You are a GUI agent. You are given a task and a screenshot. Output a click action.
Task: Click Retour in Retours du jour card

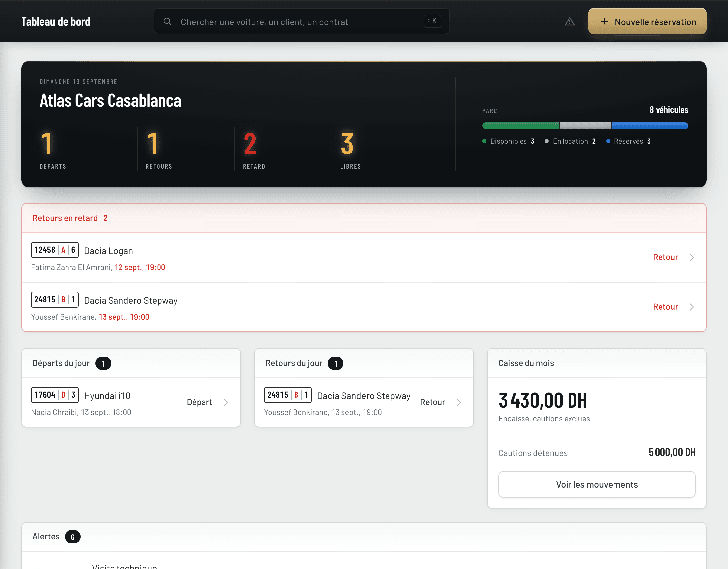coord(432,402)
